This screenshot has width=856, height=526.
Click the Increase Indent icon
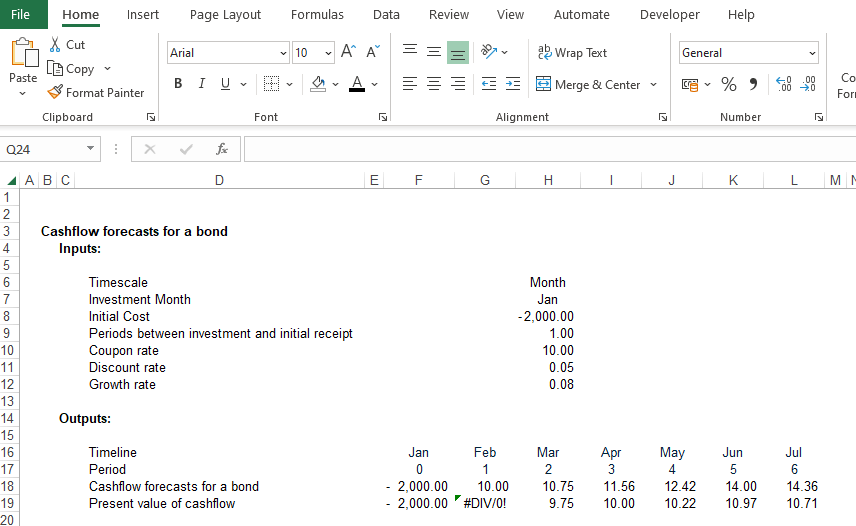[512, 85]
